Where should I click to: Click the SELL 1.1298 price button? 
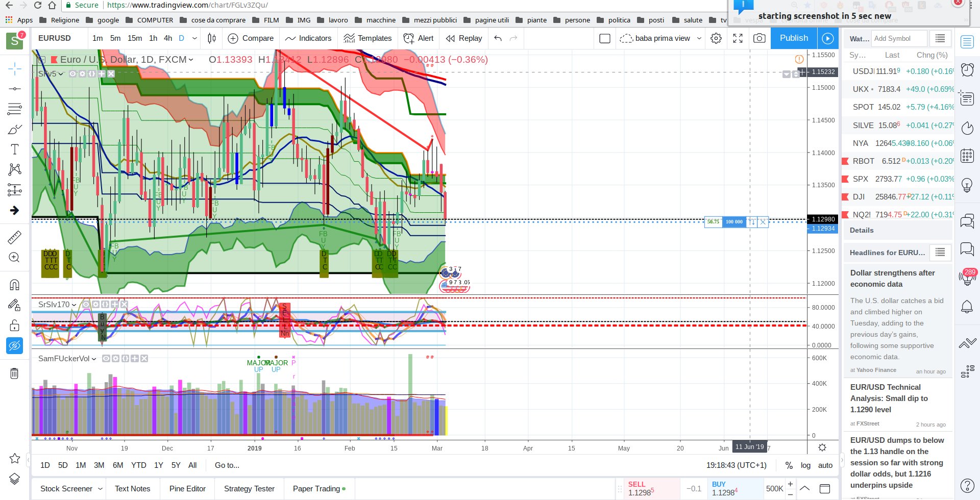point(651,488)
